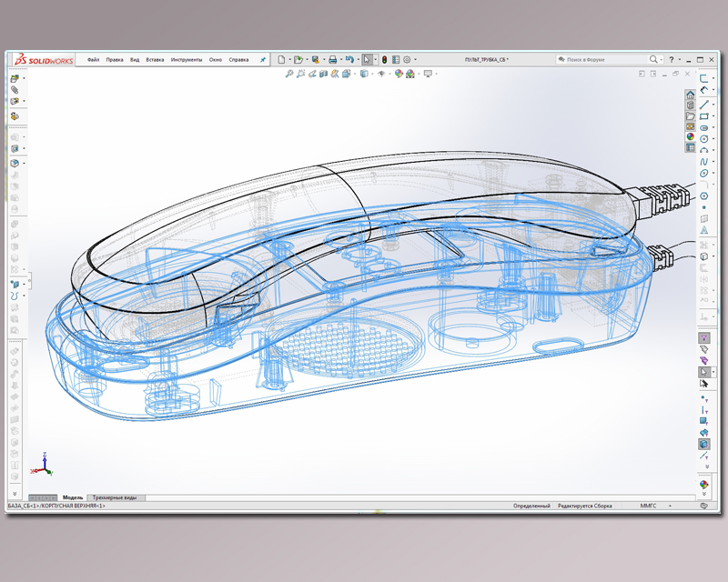Viewport: 728px width, 582px height.
Task: Click the Previous View icon
Action: 312,74
